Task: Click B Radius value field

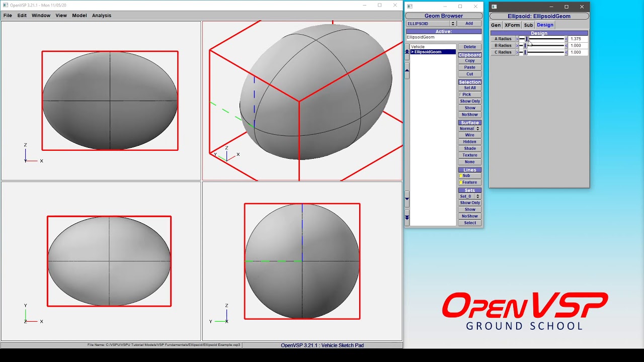Action: pos(578,46)
